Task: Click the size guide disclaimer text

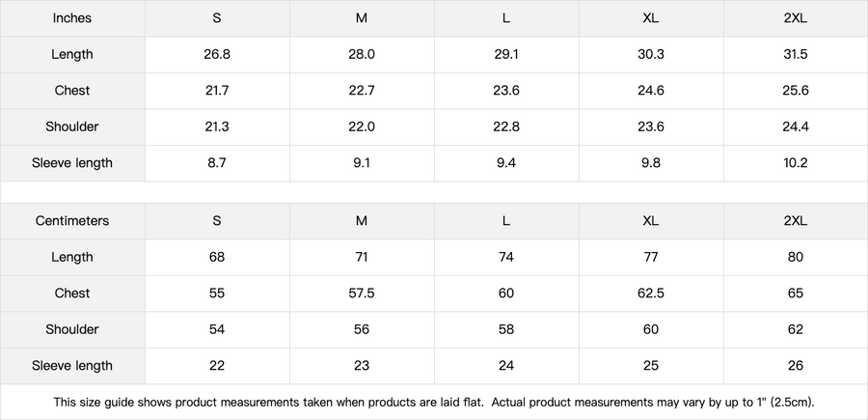Action: pyautogui.click(x=434, y=402)
